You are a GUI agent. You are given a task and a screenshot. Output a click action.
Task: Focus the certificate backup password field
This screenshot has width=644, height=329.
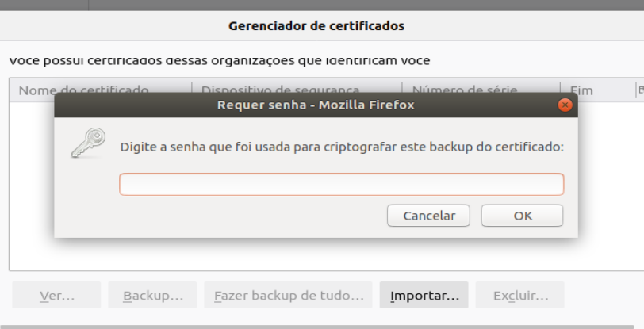click(x=341, y=185)
